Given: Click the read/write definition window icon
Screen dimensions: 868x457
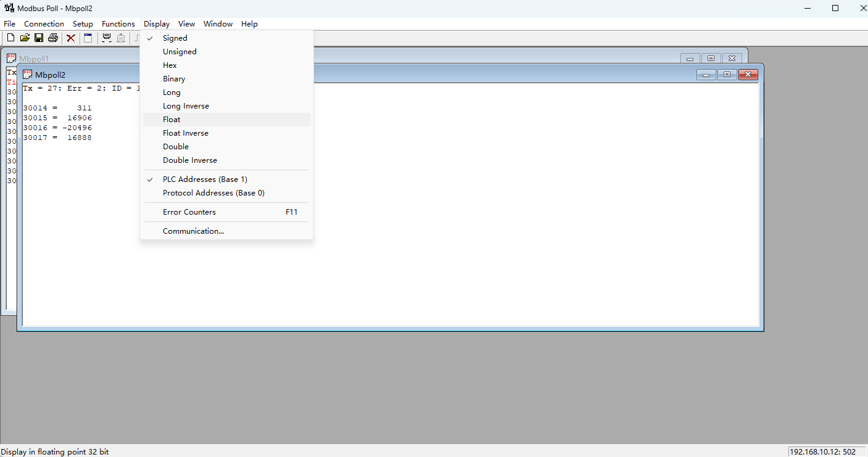Looking at the screenshot, I should [88, 38].
